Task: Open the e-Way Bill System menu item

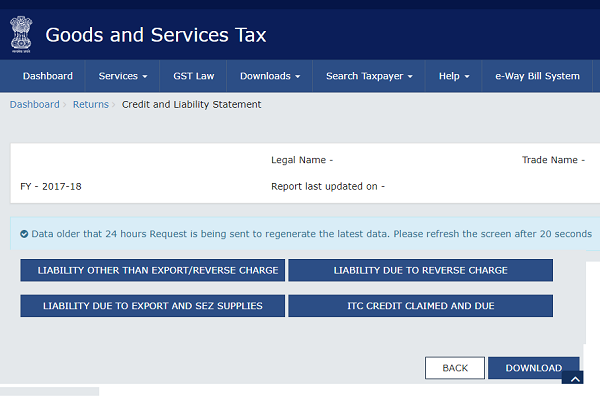Action: 537,76
